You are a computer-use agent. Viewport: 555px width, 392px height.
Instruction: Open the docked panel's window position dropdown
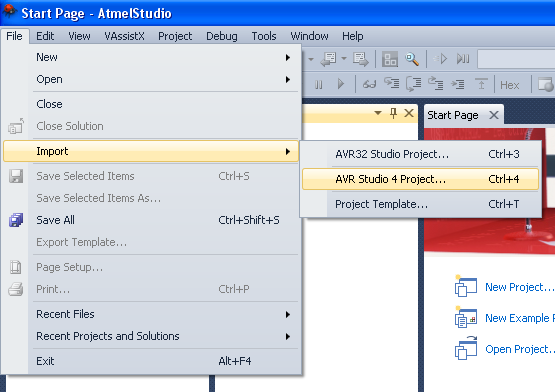[x=378, y=113]
